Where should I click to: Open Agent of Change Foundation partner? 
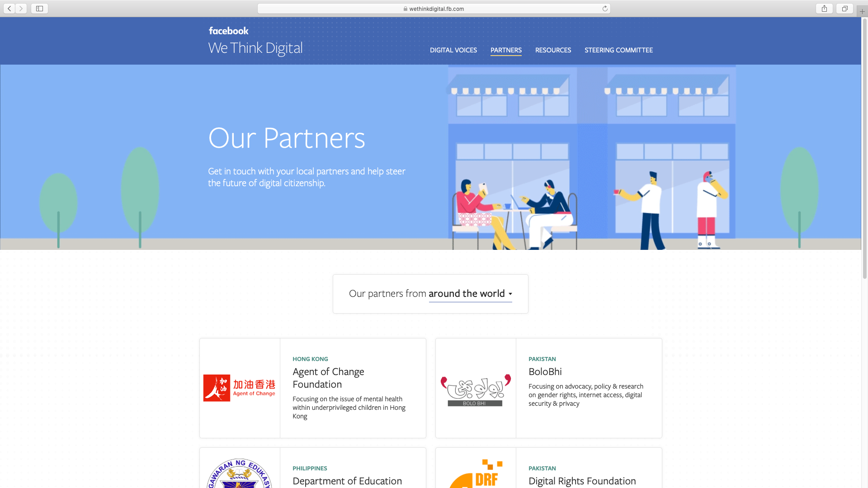point(328,378)
